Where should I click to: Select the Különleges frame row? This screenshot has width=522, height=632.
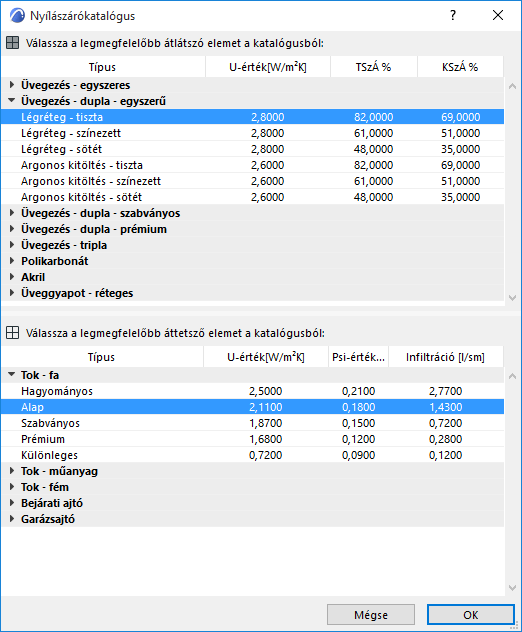[252, 455]
